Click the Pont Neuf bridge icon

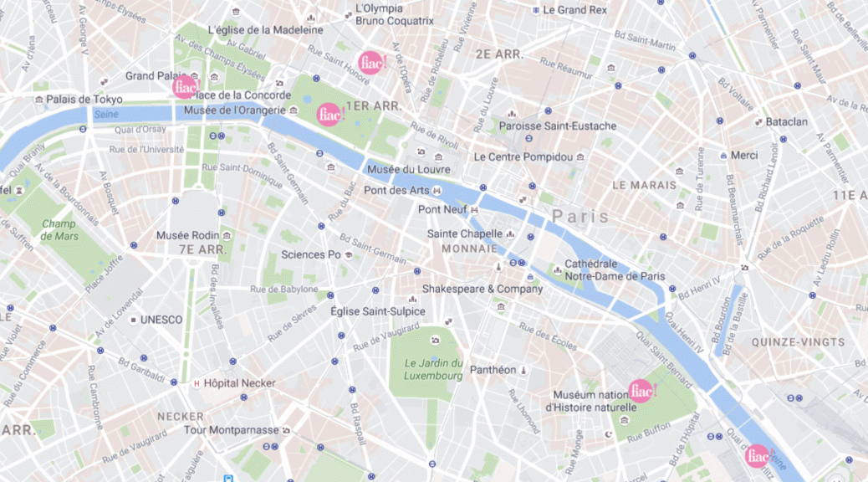pyautogui.click(x=474, y=209)
